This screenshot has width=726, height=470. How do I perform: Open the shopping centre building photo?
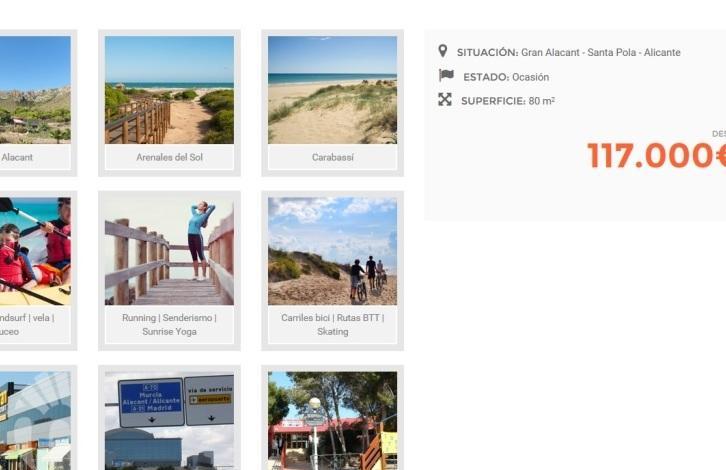[35, 420]
